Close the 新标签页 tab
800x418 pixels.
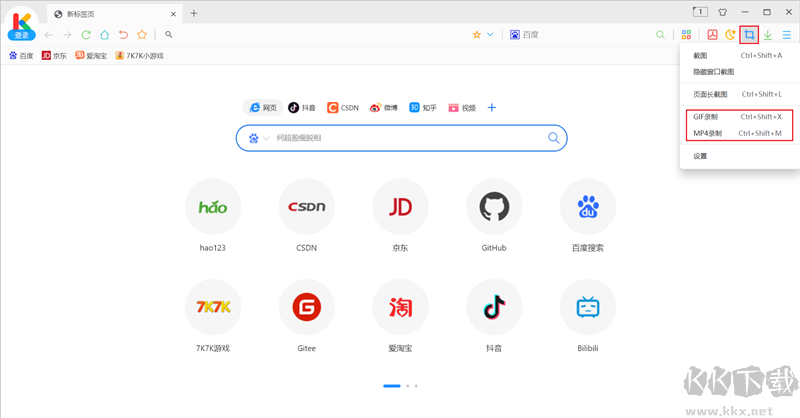click(173, 14)
